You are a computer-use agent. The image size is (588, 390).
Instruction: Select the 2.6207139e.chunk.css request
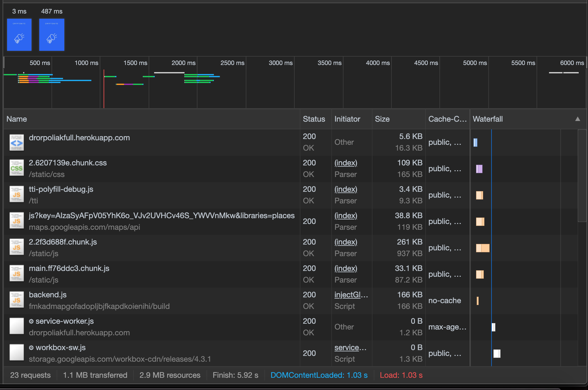point(291,169)
